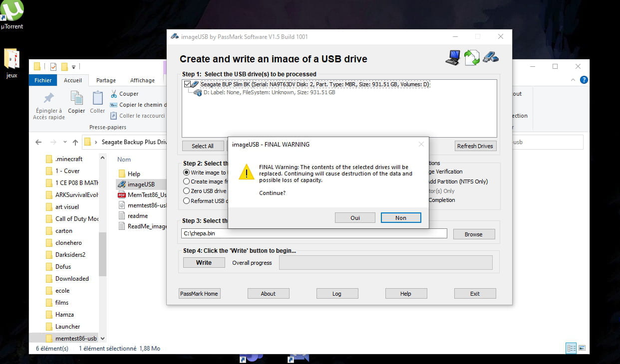Click Coller le raccourci icon
Screen dimensions: 620x364
(114, 116)
